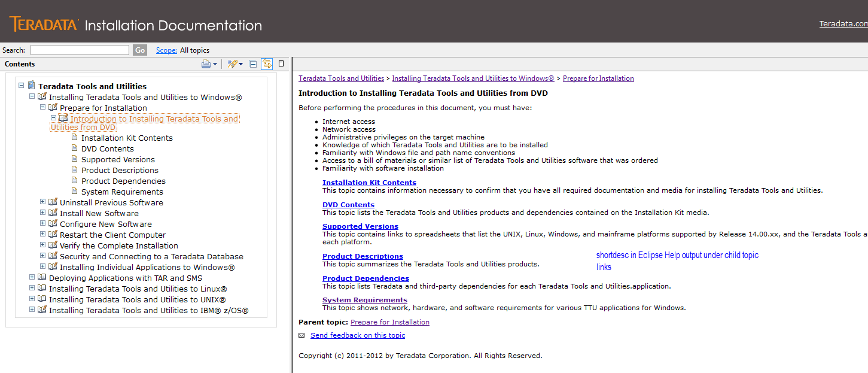Click the Teradata Tools and Utilities book icon
Image resolution: width=868 pixels, height=373 pixels.
31,86
